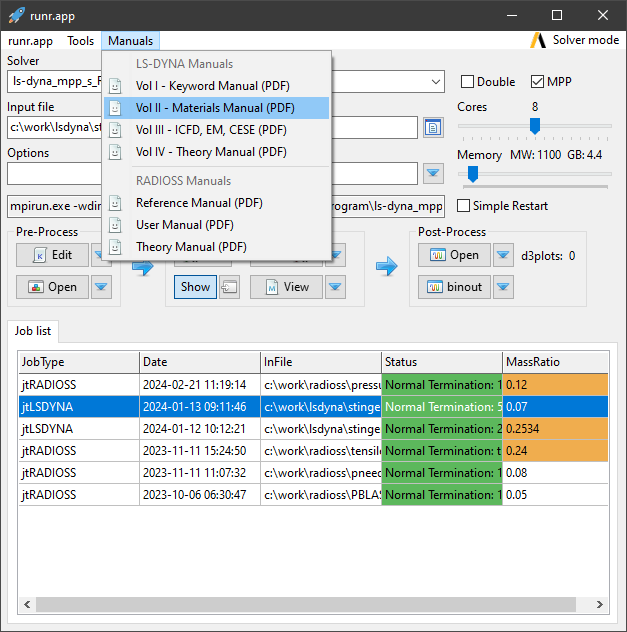627x632 pixels.
Task: Click the document icon beside Vol III manual
Action: point(115,130)
